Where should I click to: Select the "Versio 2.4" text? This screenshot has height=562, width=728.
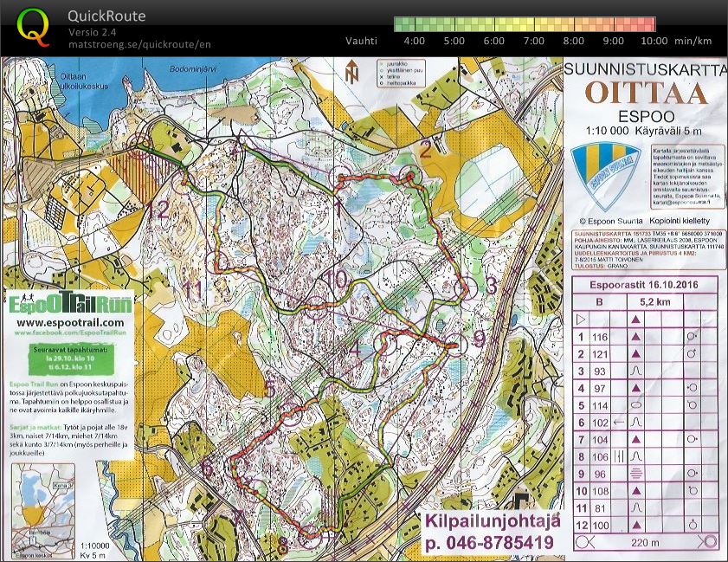click(92, 32)
